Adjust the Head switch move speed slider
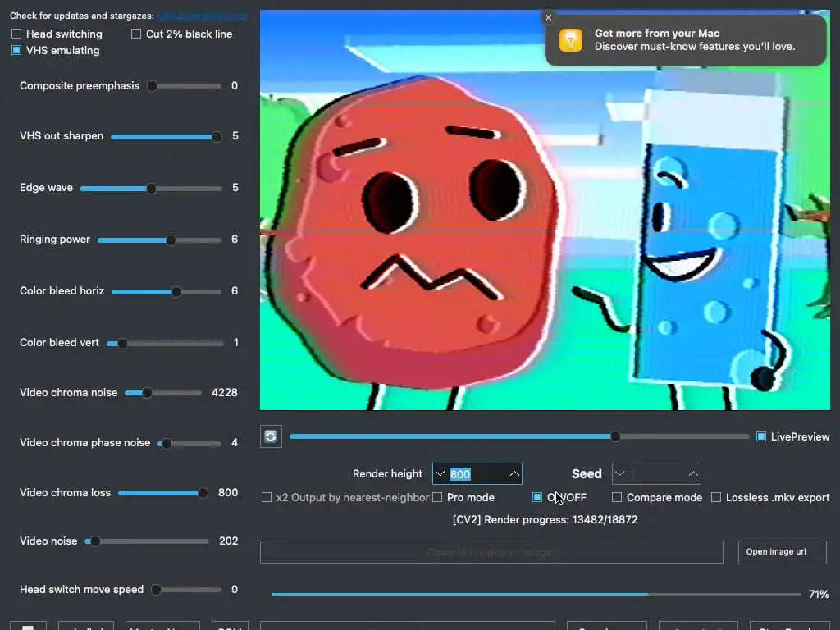The image size is (840, 630). (x=186, y=590)
